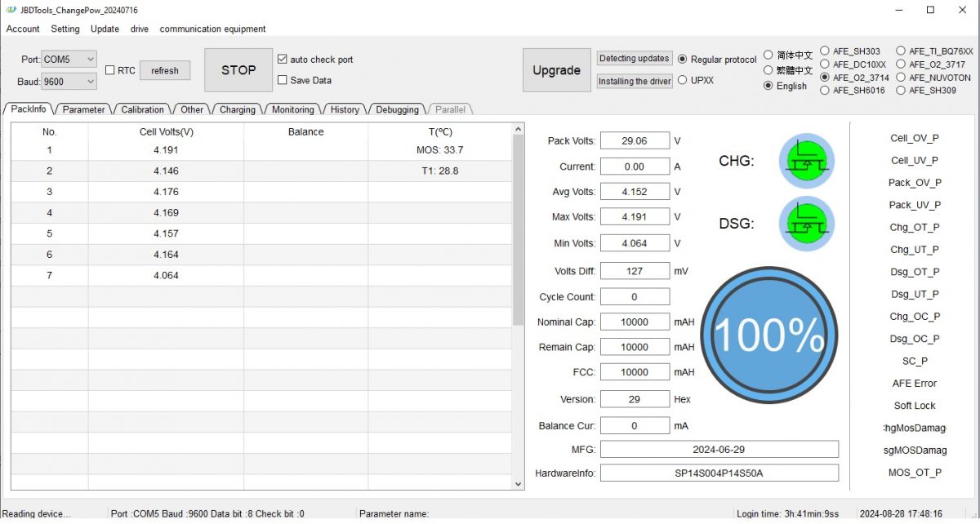Select the PackInfo tab
The width and height of the screenshot is (980, 524).
29,109
